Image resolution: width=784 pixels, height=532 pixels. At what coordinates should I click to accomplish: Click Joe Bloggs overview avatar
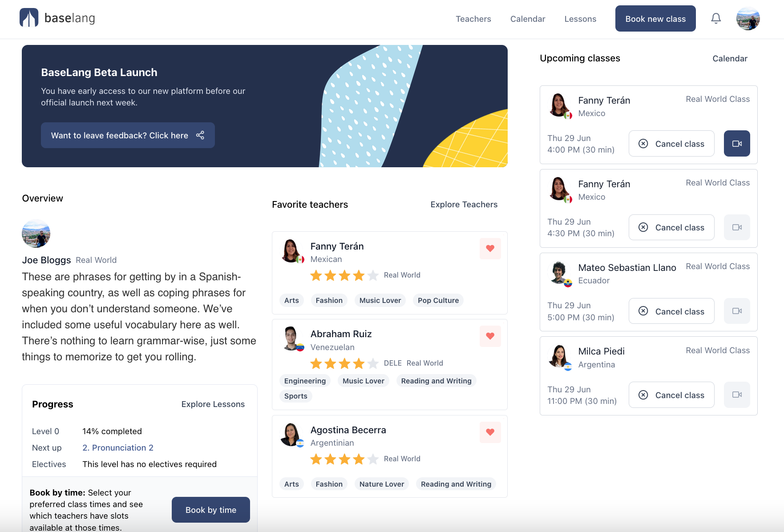click(36, 233)
